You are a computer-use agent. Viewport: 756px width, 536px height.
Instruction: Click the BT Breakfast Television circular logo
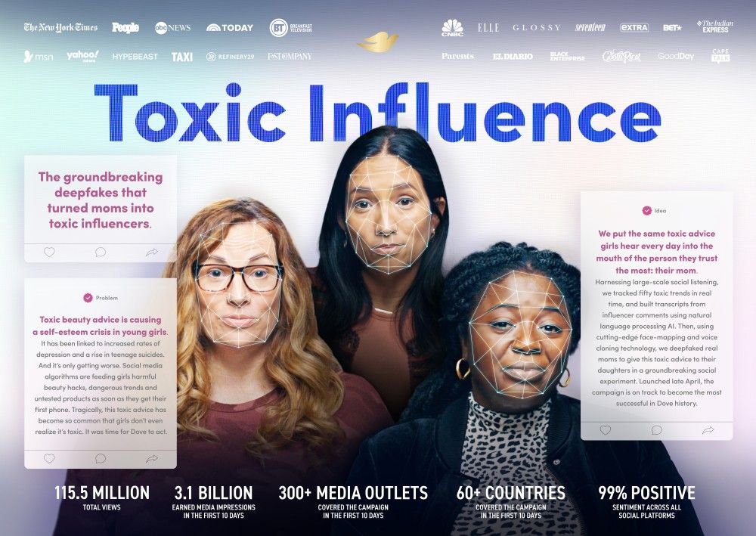[291, 28]
